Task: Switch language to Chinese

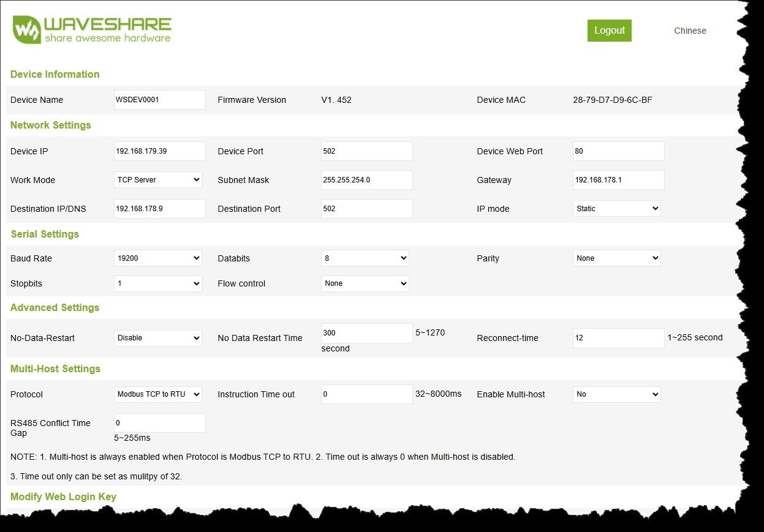Action: point(690,31)
